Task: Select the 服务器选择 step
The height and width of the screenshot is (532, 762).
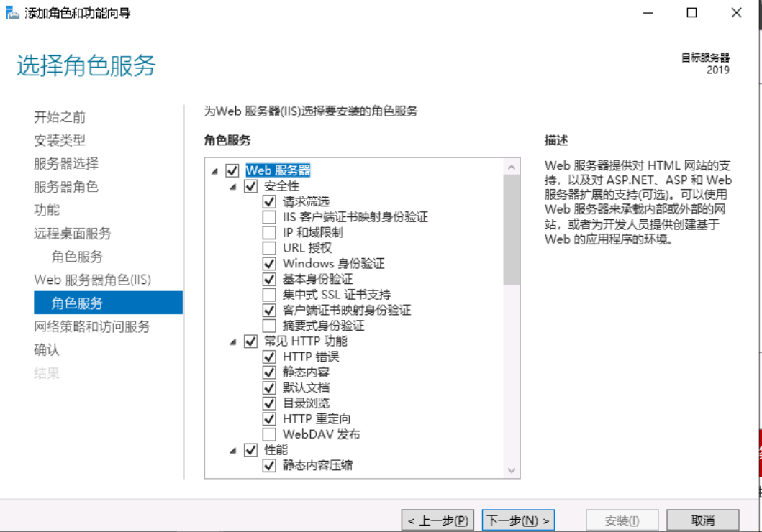Action: click(x=66, y=164)
